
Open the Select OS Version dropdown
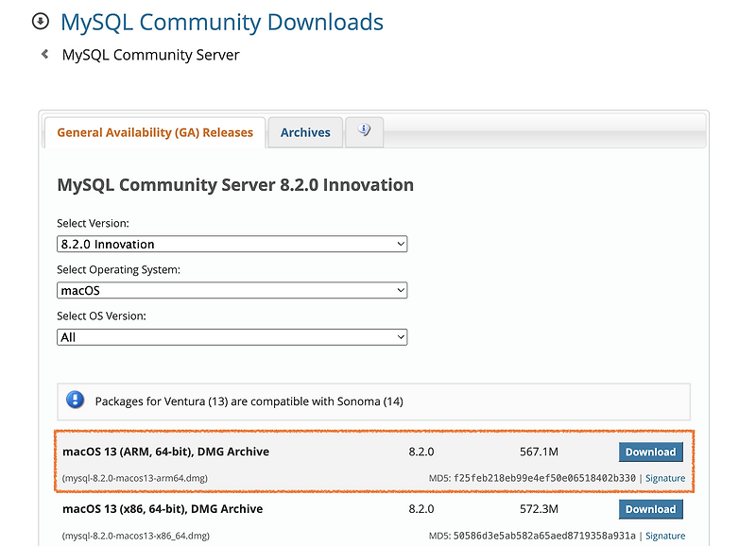pos(232,336)
